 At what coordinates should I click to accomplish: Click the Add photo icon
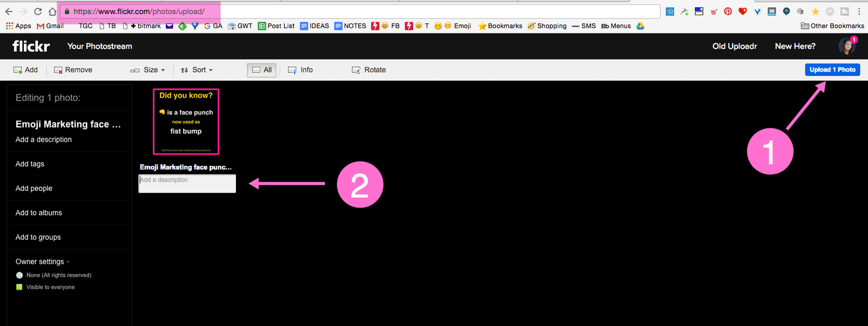(18, 70)
